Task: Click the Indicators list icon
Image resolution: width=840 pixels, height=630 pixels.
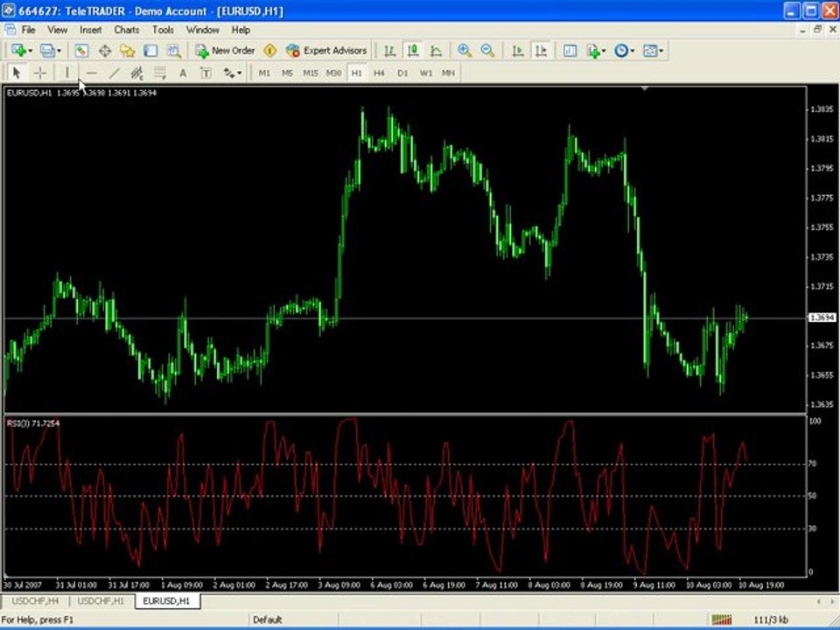Action: (x=592, y=51)
